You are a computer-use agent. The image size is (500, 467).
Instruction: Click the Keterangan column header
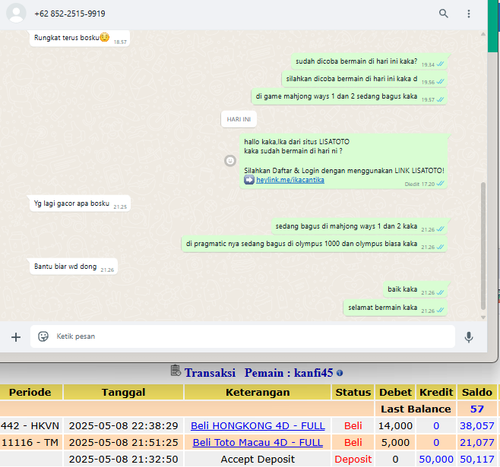pos(258,392)
